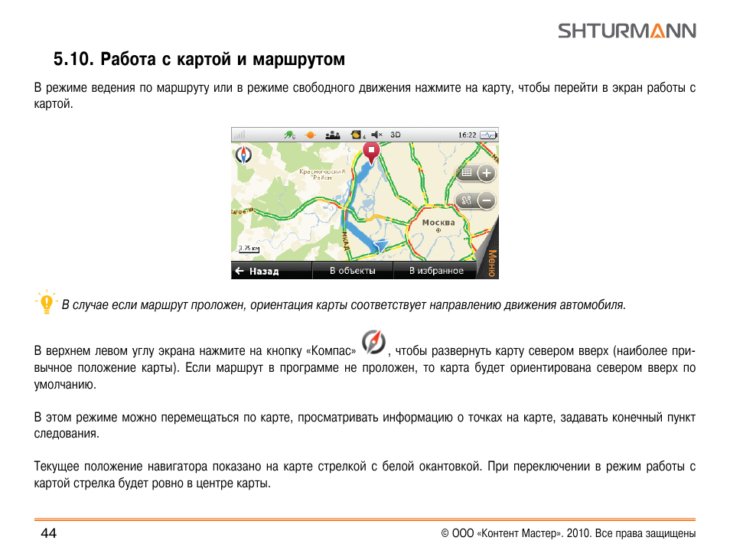Click the Москва city label on map
730x560 pixels.
(438, 223)
